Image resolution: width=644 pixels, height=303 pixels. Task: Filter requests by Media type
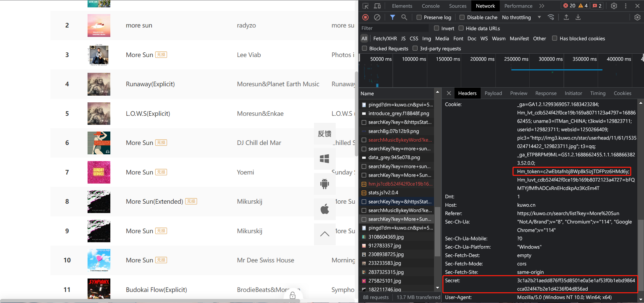442,39
